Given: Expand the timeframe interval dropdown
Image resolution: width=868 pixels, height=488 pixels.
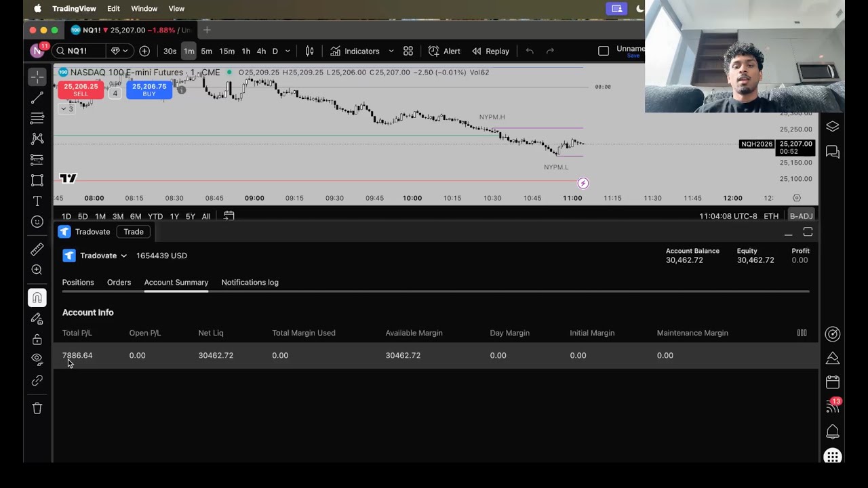Looking at the screenshot, I should 288,51.
